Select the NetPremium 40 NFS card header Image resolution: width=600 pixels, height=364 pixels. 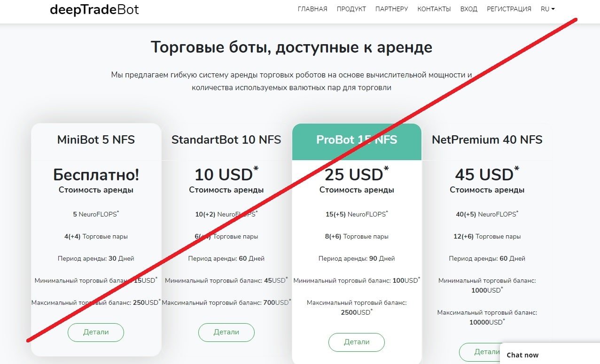click(x=487, y=139)
